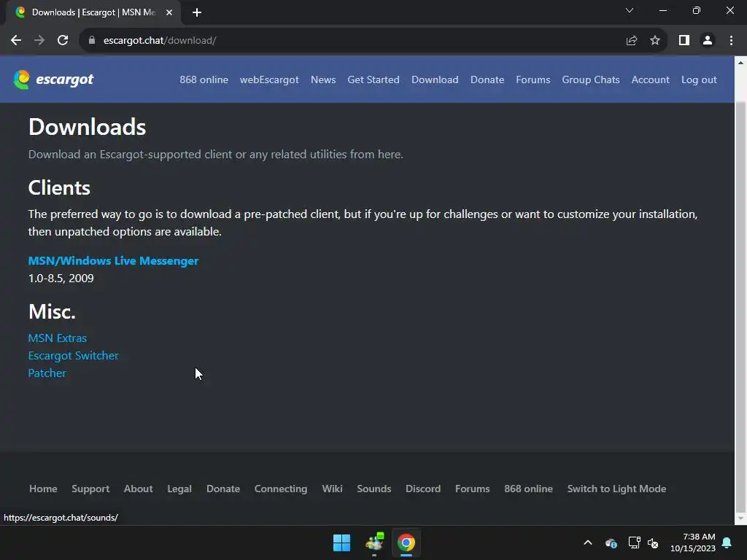747x560 pixels.
Task: Click the Chrome back arrow
Action: click(x=16, y=41)
